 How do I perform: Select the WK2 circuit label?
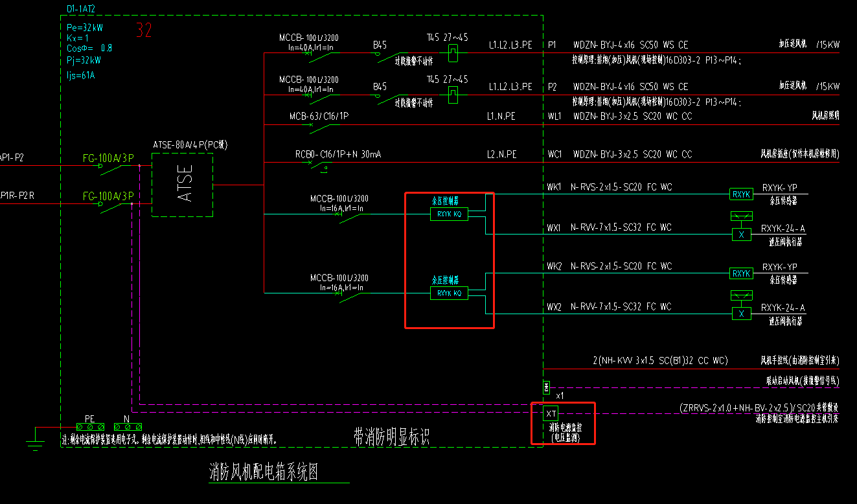coord(554,266)
